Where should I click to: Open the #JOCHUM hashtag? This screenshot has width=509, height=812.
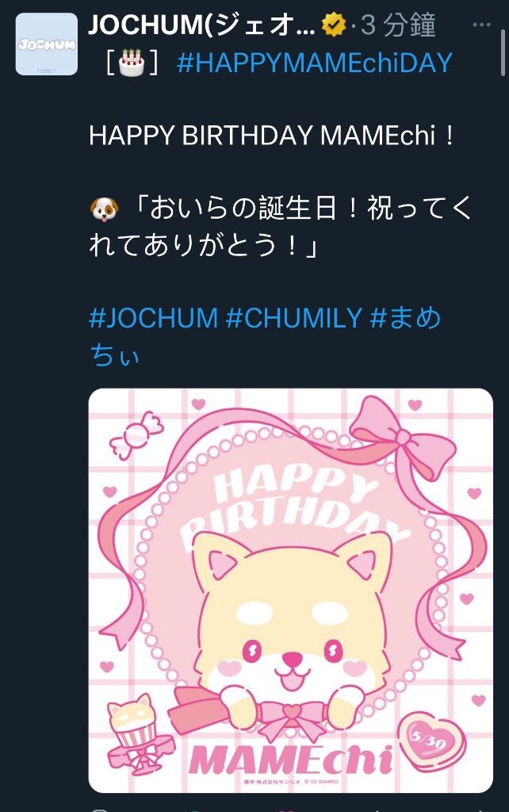pos(153,317)
